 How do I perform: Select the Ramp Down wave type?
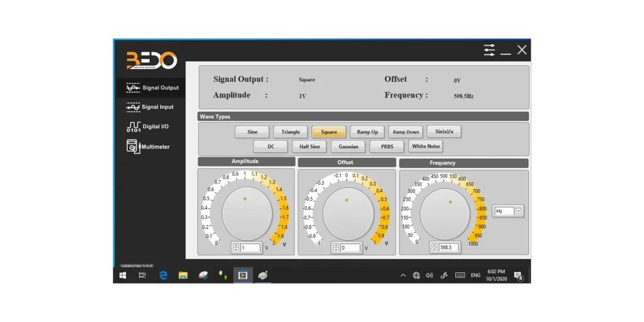tap(406, 132)
